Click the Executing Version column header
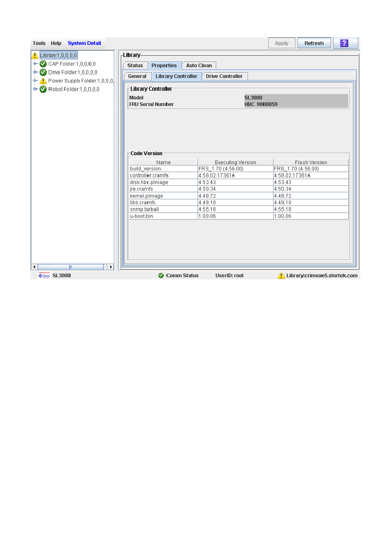Screen dimensions: 392x536 tap(236, 163)
